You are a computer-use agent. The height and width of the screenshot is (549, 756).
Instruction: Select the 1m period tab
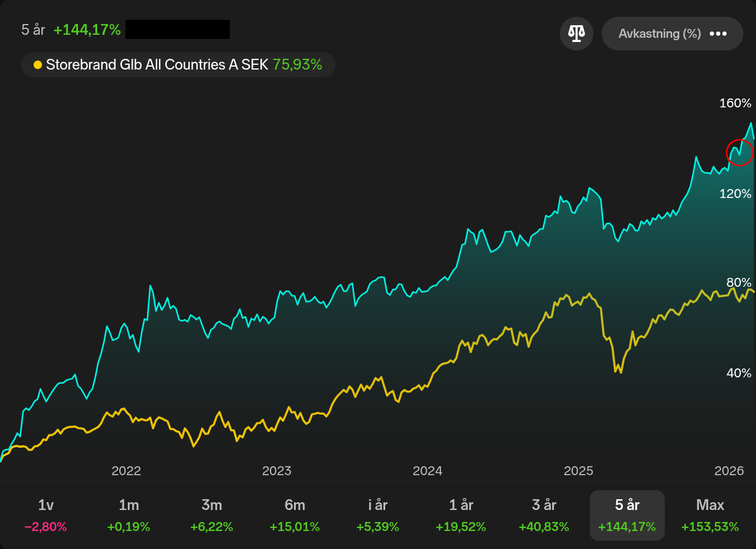(128, 515)
